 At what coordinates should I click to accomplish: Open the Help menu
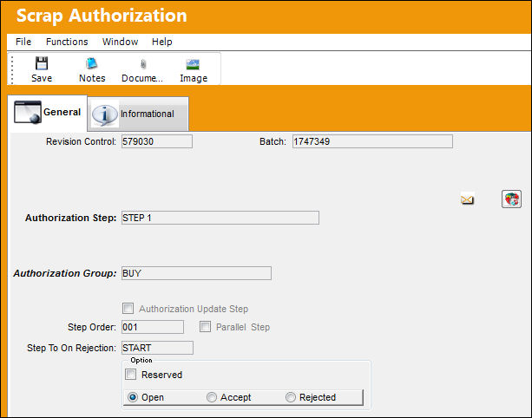(161, 42)
